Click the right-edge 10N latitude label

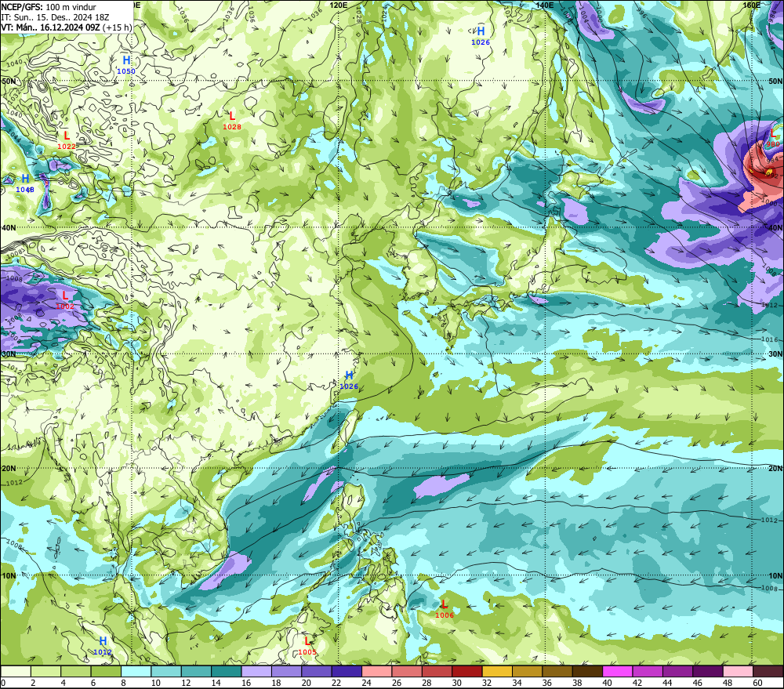pos(775,576)
